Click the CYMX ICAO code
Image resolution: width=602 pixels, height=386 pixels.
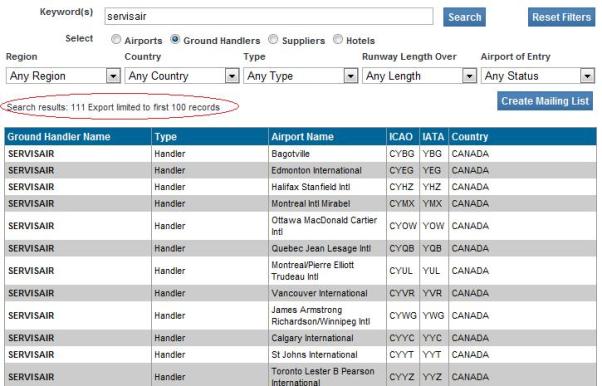402,203
